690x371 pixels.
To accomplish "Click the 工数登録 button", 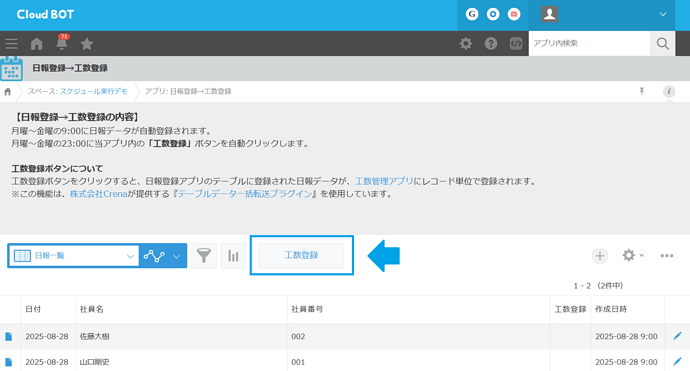I will (x=301, y=255).
